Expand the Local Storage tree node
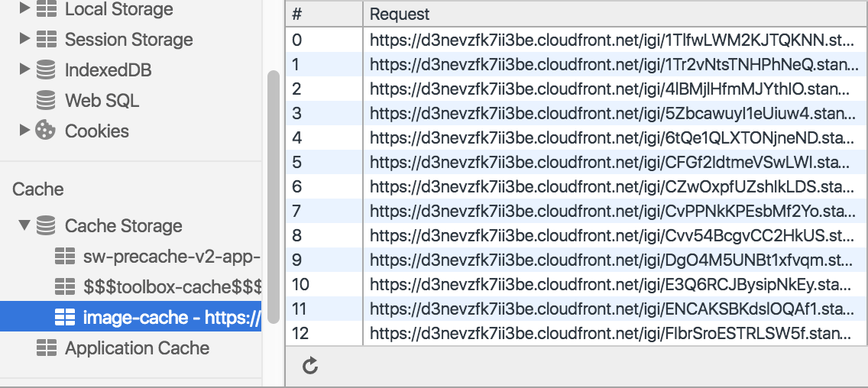Viewport: 868px width, 388px height. click(x=24, y=9)
